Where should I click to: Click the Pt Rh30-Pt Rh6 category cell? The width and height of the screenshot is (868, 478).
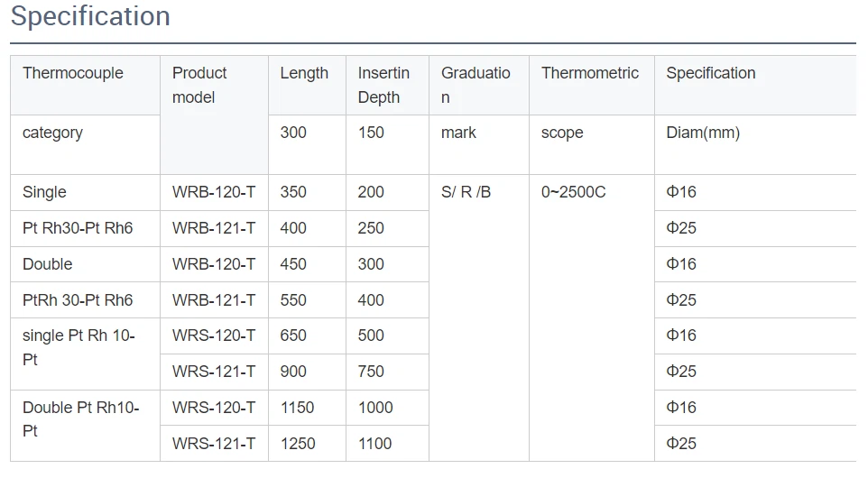click(85, 228)
